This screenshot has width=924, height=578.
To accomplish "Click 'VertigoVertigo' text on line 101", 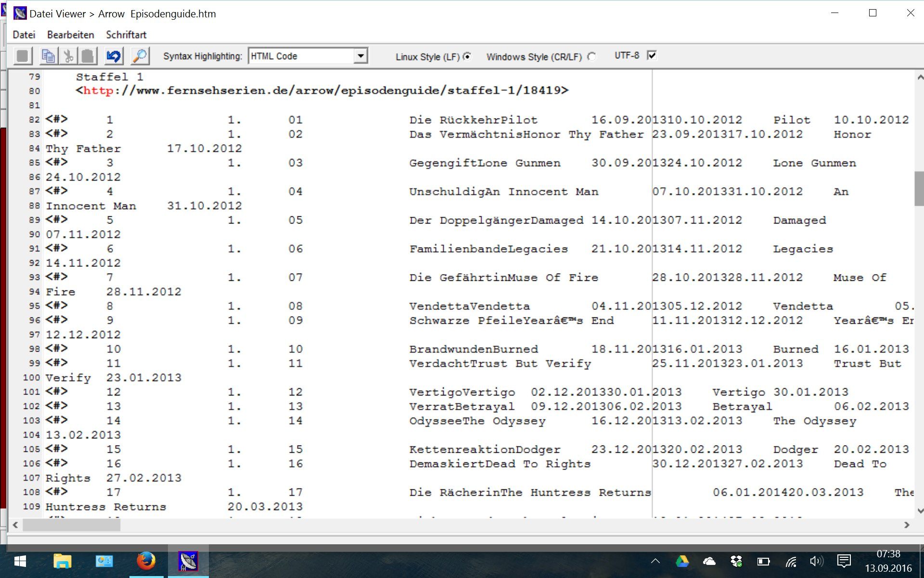I will coord(462,392).
